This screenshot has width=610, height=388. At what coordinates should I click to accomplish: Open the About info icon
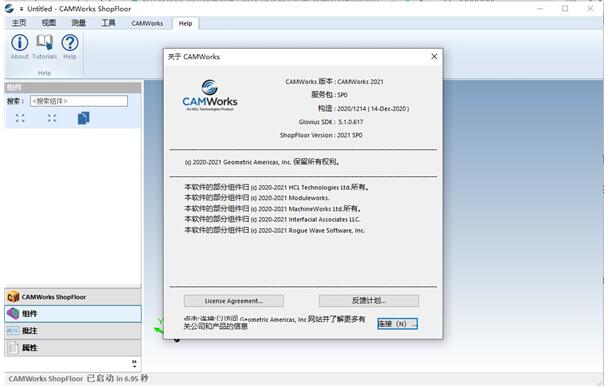(x=19, y=43)
